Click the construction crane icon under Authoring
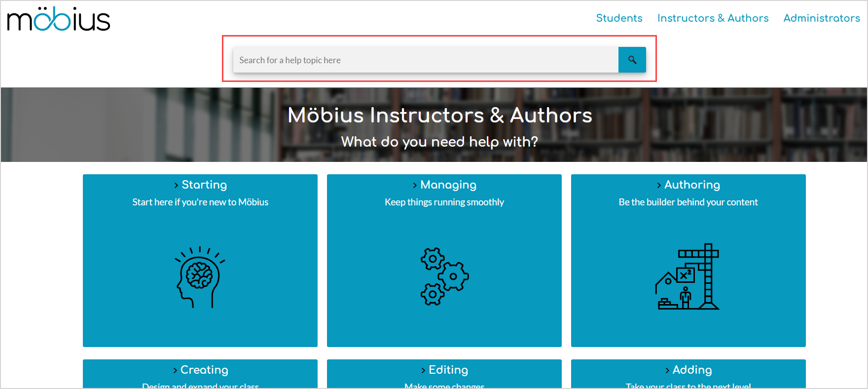The image size is (868, 389). click(x=687, y=277)
